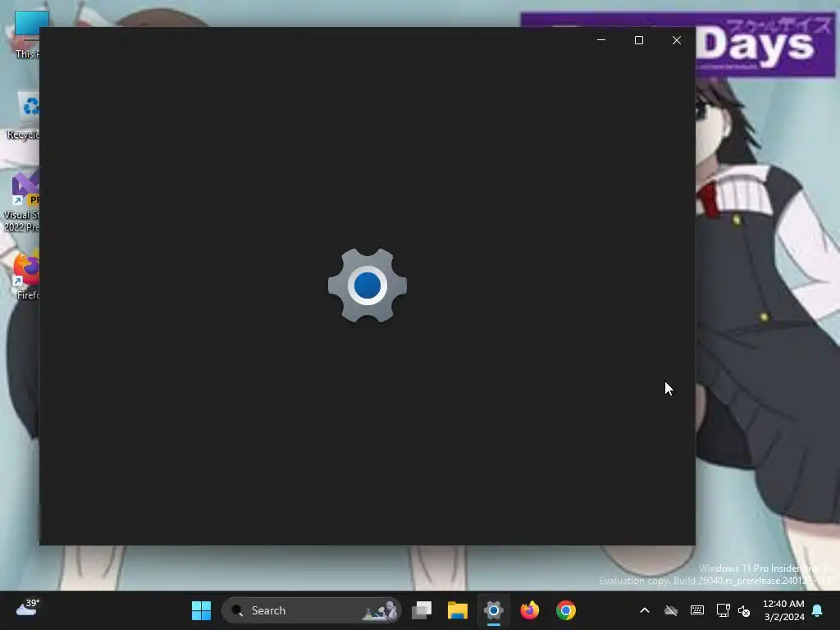Image resolution: width=840 pixels, height=630 pixels.
Task: Open the notification bell icon
Action: [818, 610]
